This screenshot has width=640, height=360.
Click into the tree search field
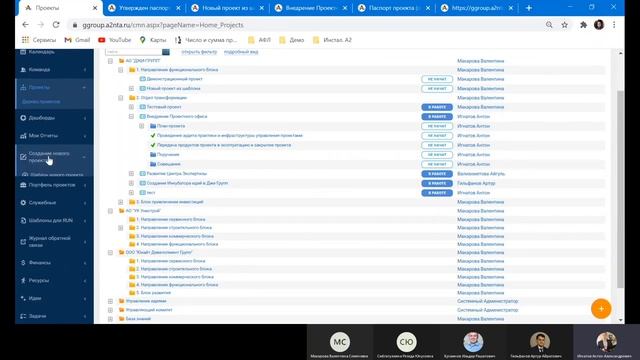tap(133, 52)
